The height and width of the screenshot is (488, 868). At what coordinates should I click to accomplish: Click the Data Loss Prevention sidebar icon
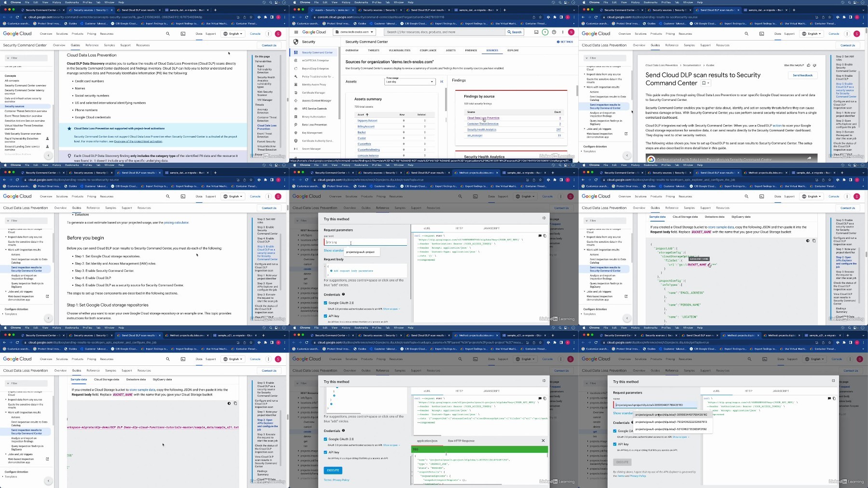click(x=296, y=125)
